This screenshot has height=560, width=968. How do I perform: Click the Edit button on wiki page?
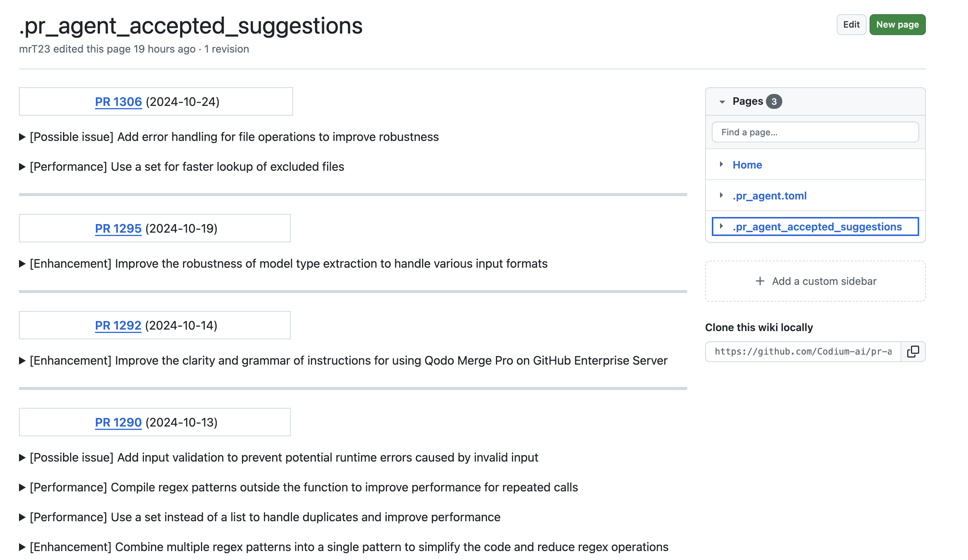pyautogui.click(x=851, y=24)
